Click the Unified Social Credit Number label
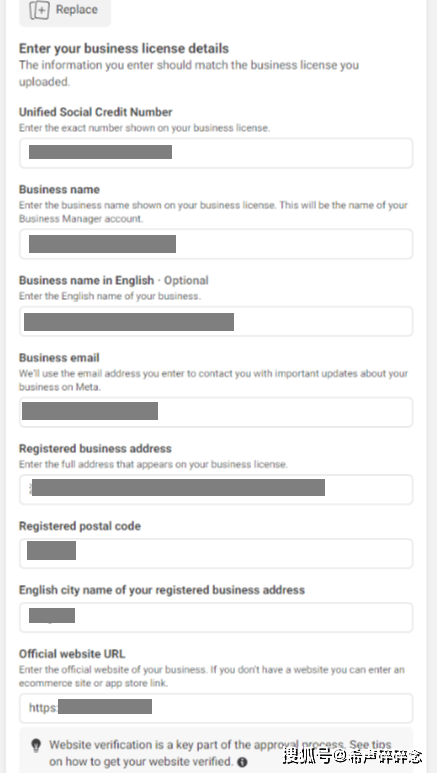Viewport: 437px width, 773px height. pos(96,112)
